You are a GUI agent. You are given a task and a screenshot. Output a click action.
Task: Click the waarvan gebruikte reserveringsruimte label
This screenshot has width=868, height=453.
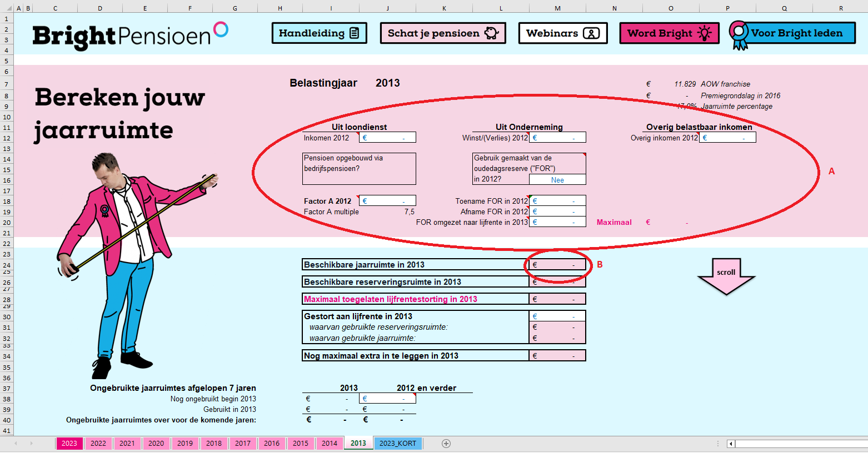(x=378, y=327)
